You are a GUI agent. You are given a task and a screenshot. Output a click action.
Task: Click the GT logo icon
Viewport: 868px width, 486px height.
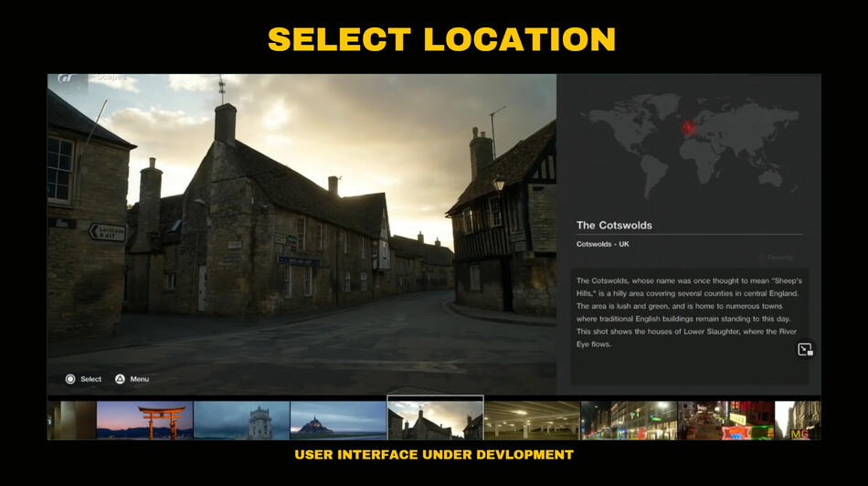point(67,79)
